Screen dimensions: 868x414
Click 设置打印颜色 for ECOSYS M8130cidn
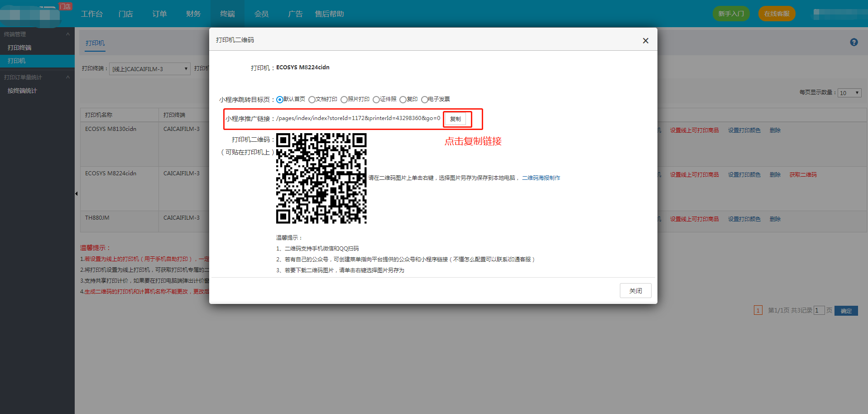(x=744, y=130)
